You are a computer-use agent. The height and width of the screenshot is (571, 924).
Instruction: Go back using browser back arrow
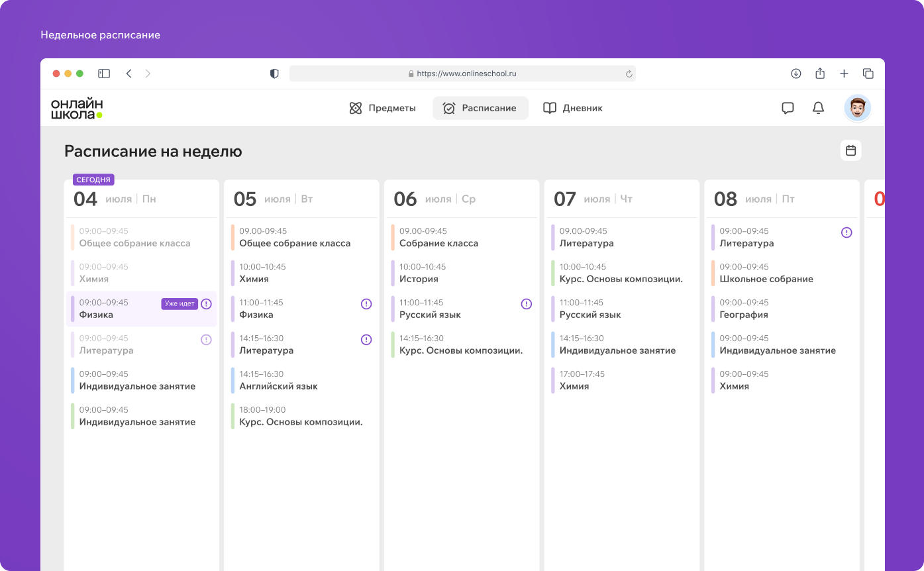tap(129, 74)
